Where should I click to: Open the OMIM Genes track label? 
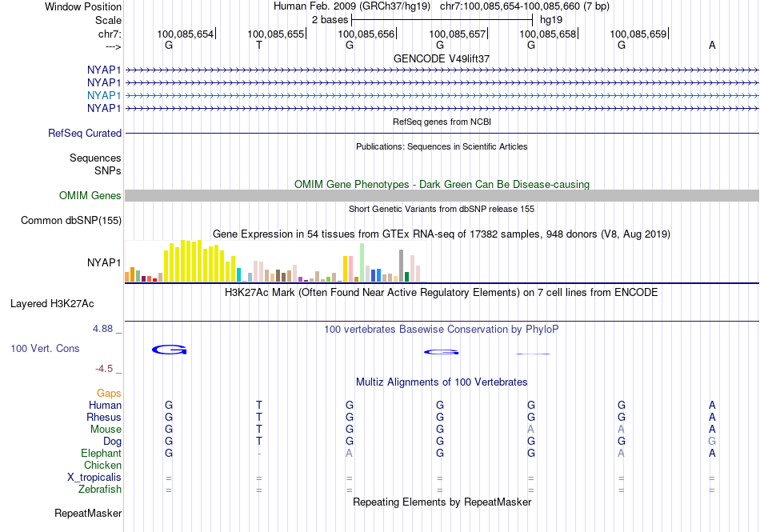coord(90,195)
